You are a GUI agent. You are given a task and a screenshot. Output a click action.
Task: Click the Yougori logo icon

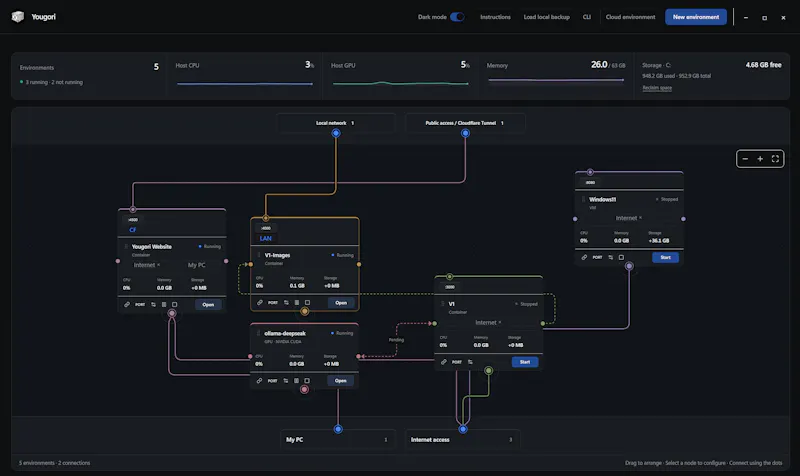point(18,17)
